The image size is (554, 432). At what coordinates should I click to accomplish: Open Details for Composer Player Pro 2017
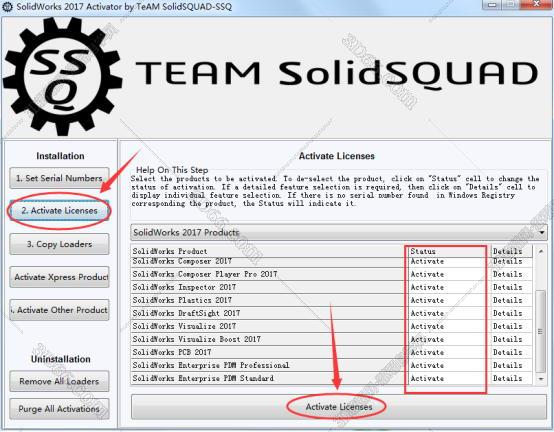tap(512, 274)
